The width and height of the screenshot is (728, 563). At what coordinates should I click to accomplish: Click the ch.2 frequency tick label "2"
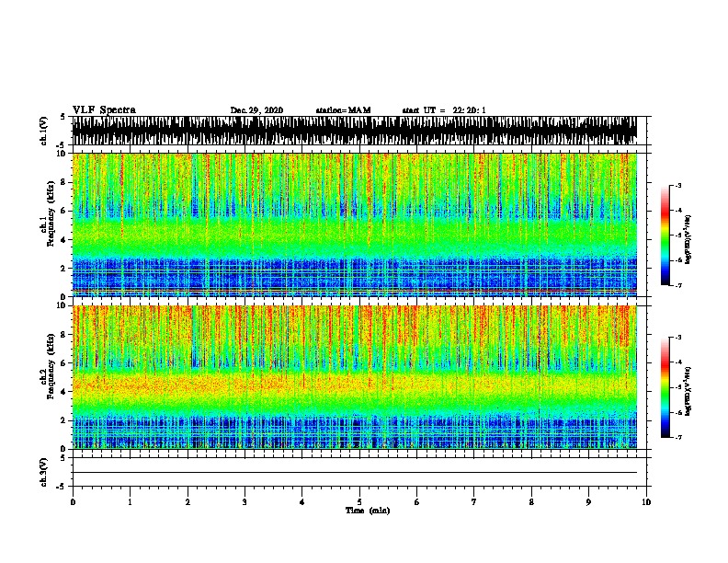[63, 420]
